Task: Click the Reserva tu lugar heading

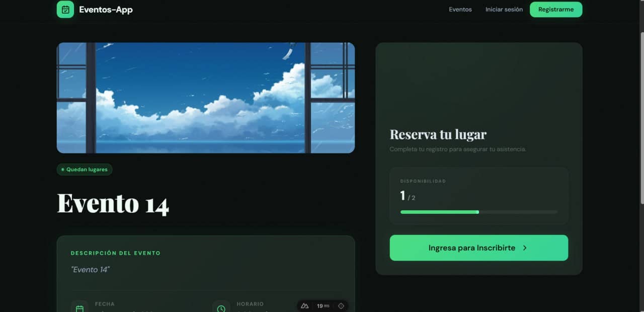Action: click(438, 134)
